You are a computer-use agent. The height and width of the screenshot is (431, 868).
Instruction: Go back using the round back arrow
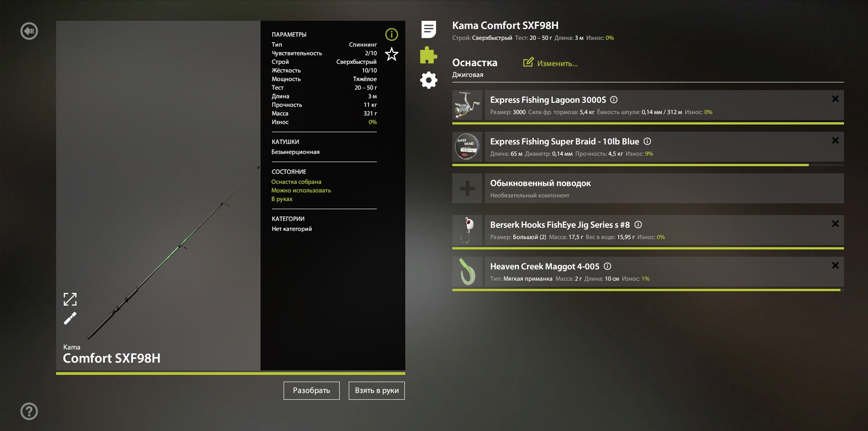click(x=29, y=31)
